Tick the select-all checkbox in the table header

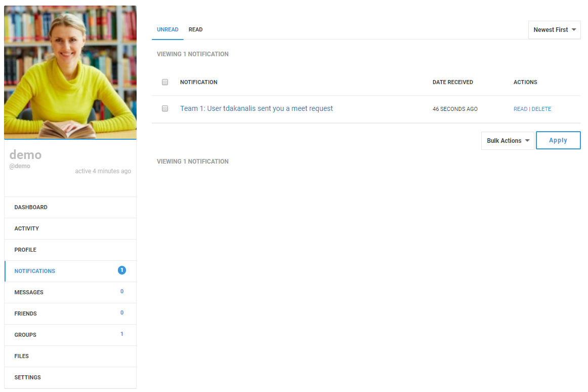[165, 82]
